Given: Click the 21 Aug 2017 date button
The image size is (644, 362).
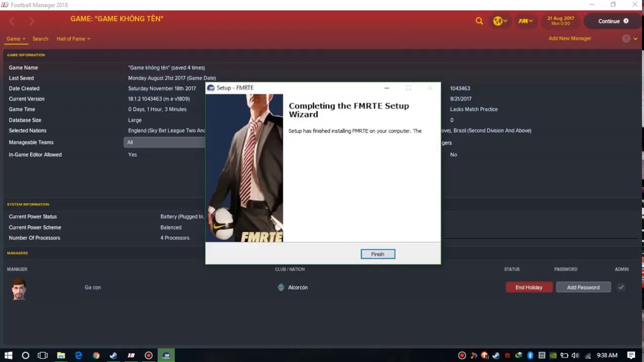Looking at the screenshot, I should [x=561, y=21].
